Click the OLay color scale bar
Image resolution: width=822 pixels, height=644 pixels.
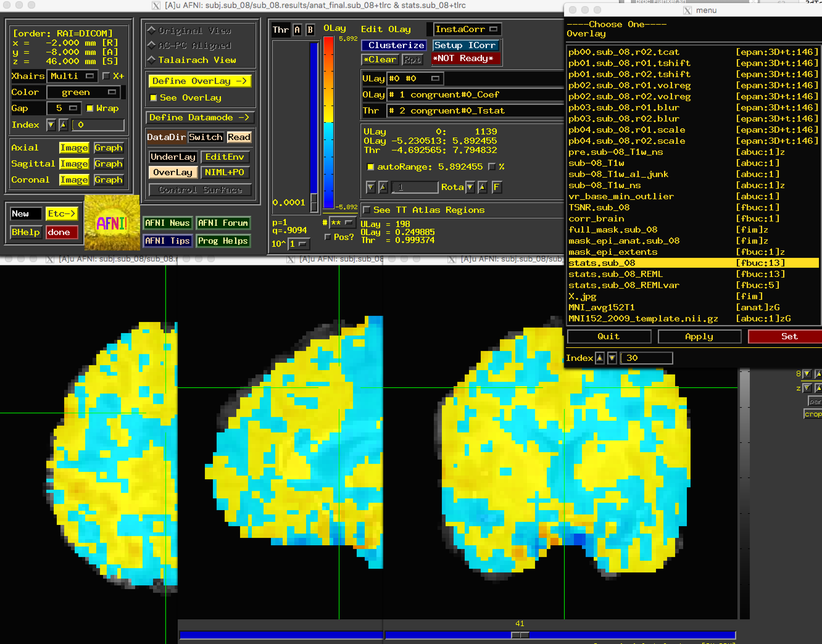329,122
